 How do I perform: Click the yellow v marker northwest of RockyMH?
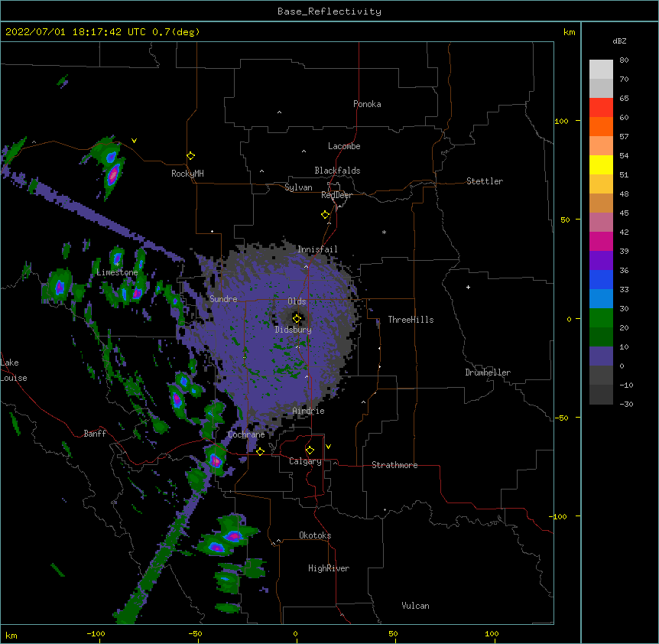(134, 141)
